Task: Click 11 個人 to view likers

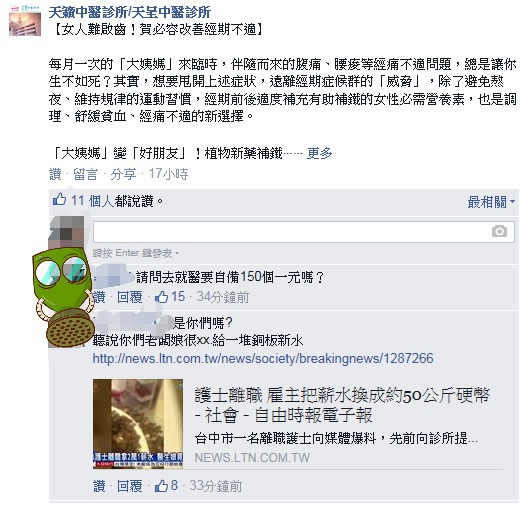Action: 92,201
